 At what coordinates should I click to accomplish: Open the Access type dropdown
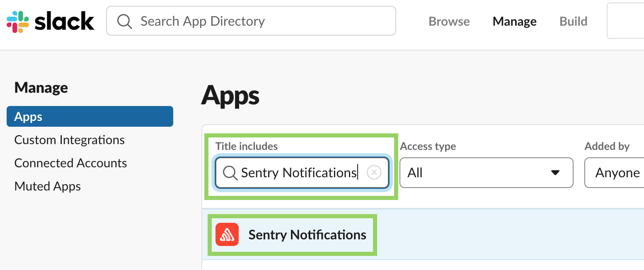[x=487, y=172]
